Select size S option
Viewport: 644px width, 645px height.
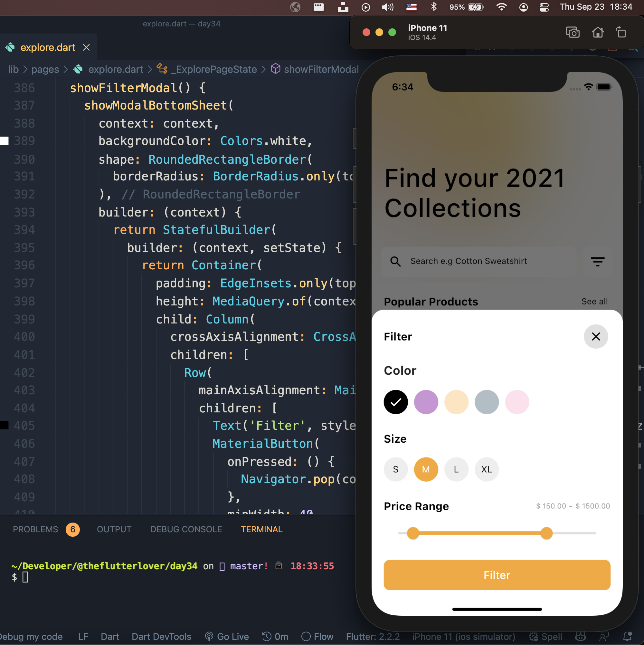[x=396, y=469]
